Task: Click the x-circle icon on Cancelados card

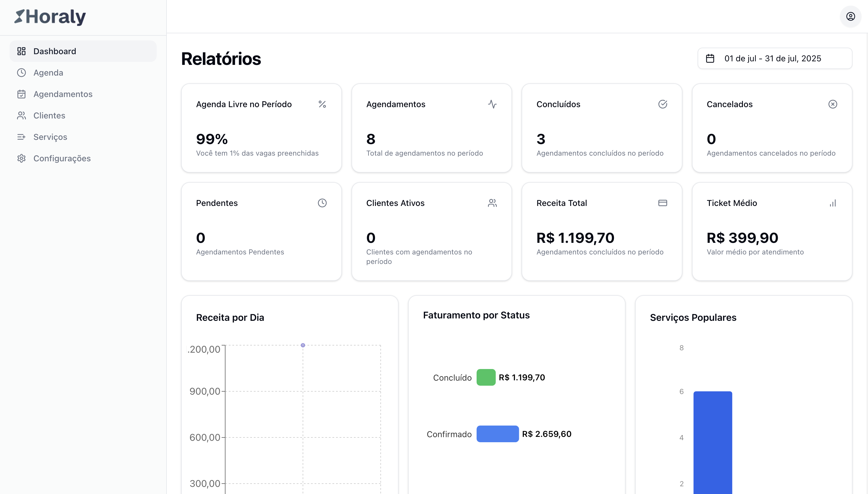Action: tap(832, 104)
